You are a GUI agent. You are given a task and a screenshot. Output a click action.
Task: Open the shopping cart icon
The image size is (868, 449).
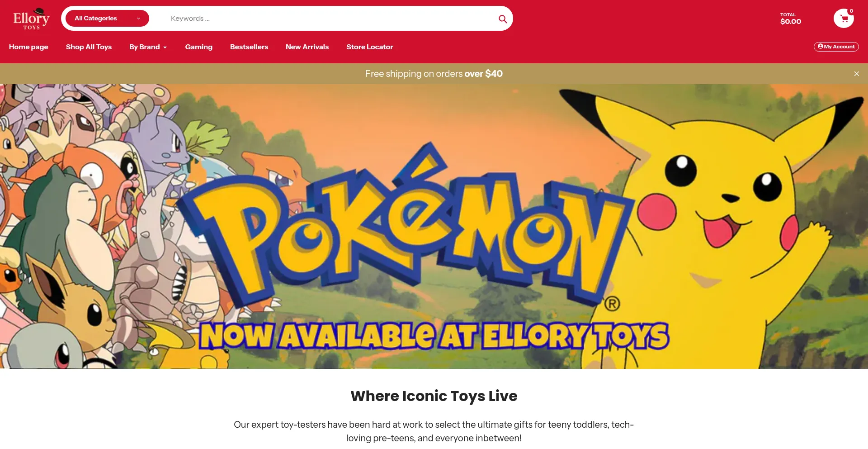point(844,19)
